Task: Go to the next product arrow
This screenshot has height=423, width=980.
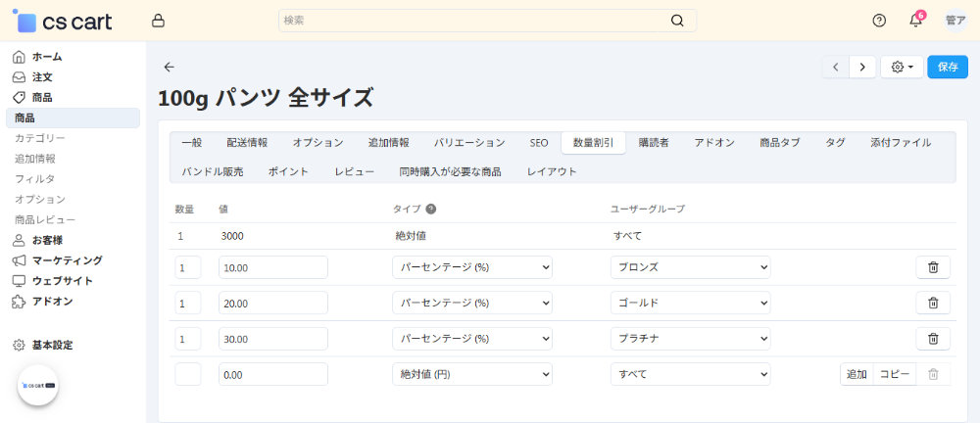Action: [x=862, y=67]
